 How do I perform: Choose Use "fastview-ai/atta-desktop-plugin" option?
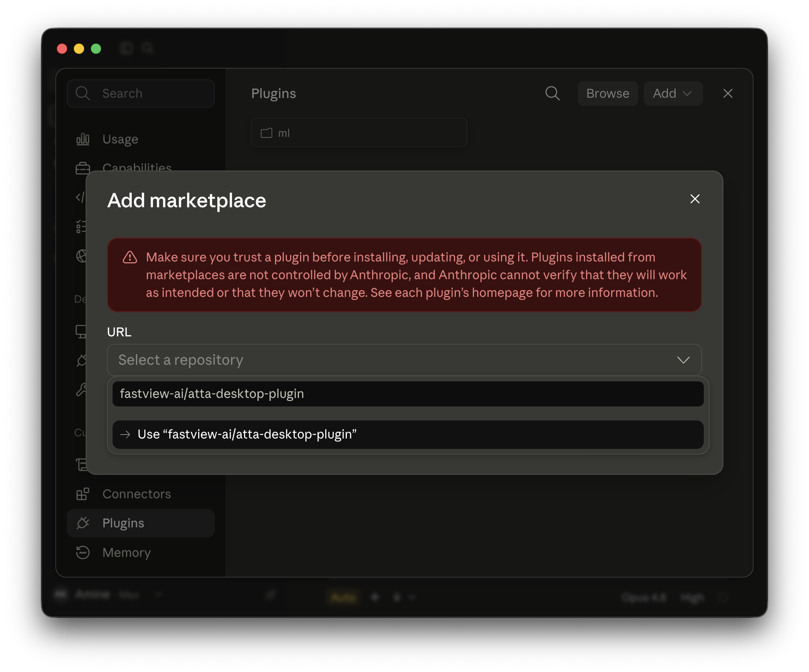[408, 434]
